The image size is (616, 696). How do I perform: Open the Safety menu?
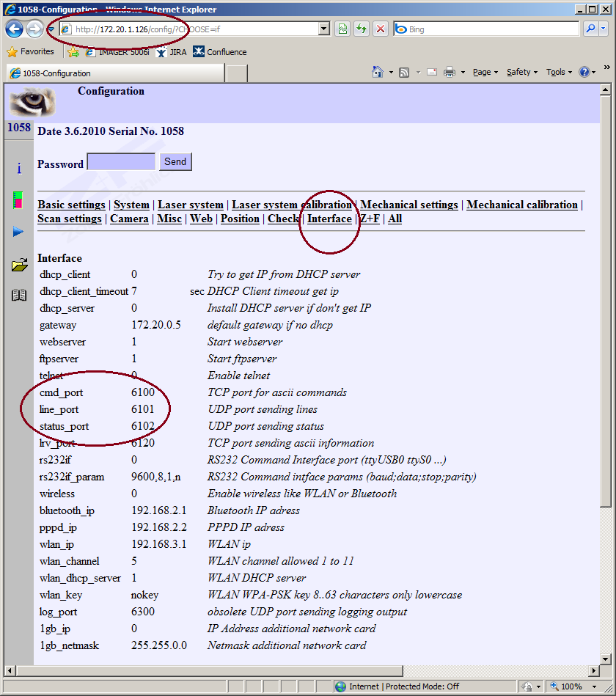(x=522, y=72)
